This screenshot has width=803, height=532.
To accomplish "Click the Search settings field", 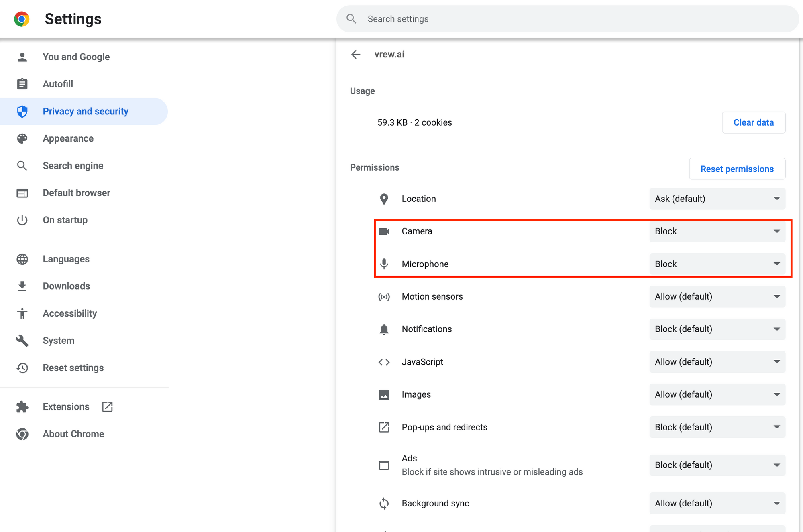I will (567, 19).
